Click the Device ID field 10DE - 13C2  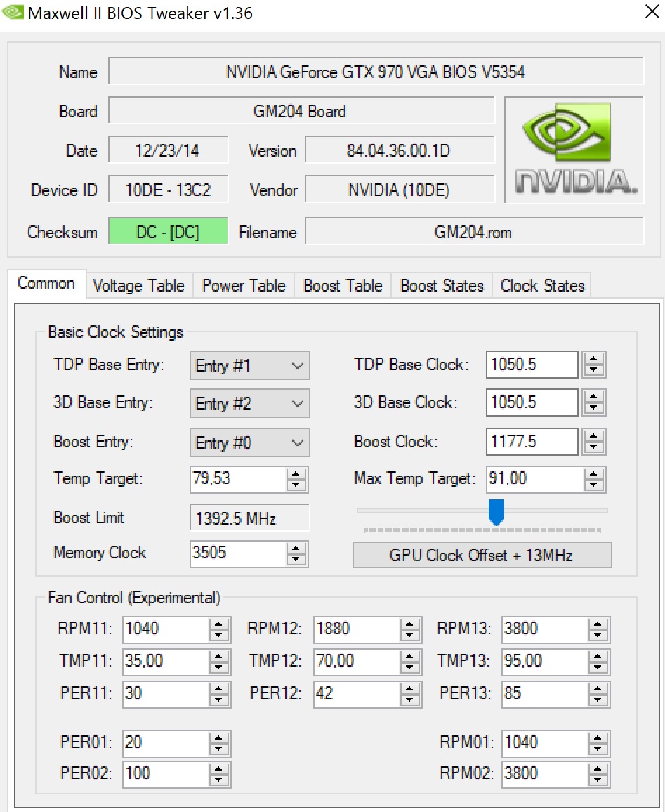tap(169, 190)
